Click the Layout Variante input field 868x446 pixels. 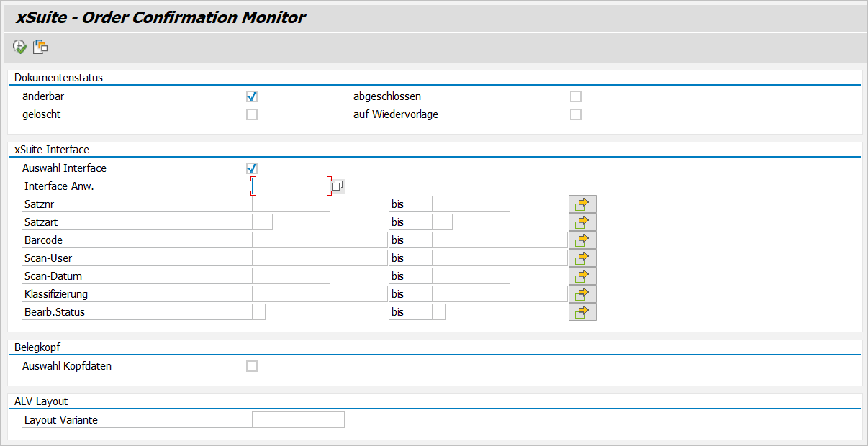[297, 419]
